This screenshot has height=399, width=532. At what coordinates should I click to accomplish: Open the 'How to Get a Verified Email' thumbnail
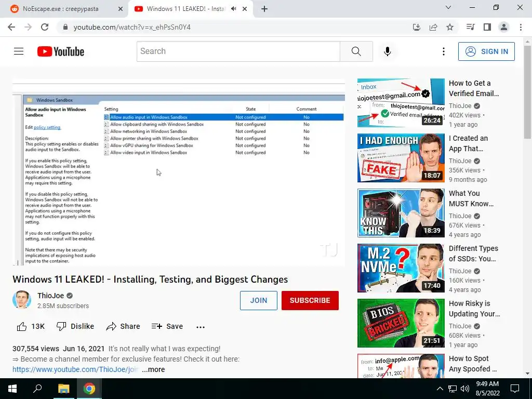click(401, 103)
